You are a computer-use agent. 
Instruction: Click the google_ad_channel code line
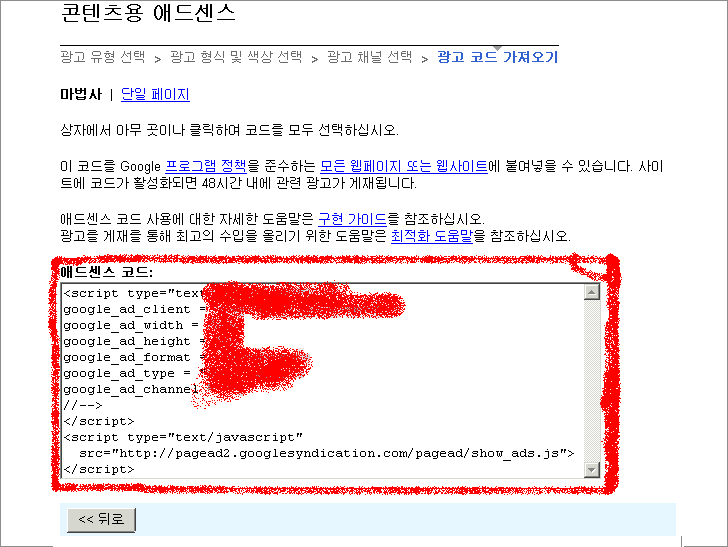point(131,389)
